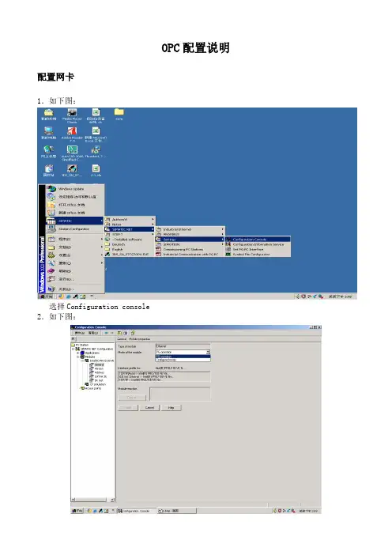Screen dimensions: 392x555
Task: Open the SIMATIC NET submenu
Action: [x=130, y=229]
